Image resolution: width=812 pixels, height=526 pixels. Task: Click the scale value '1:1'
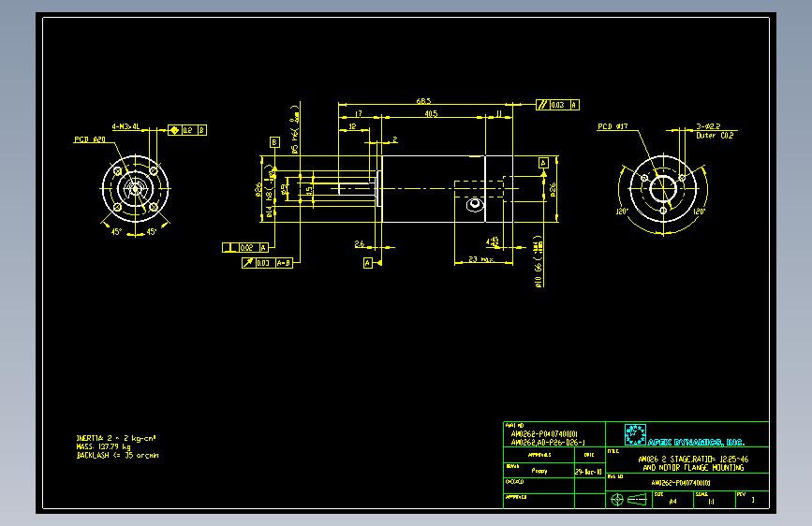(711, 501)
